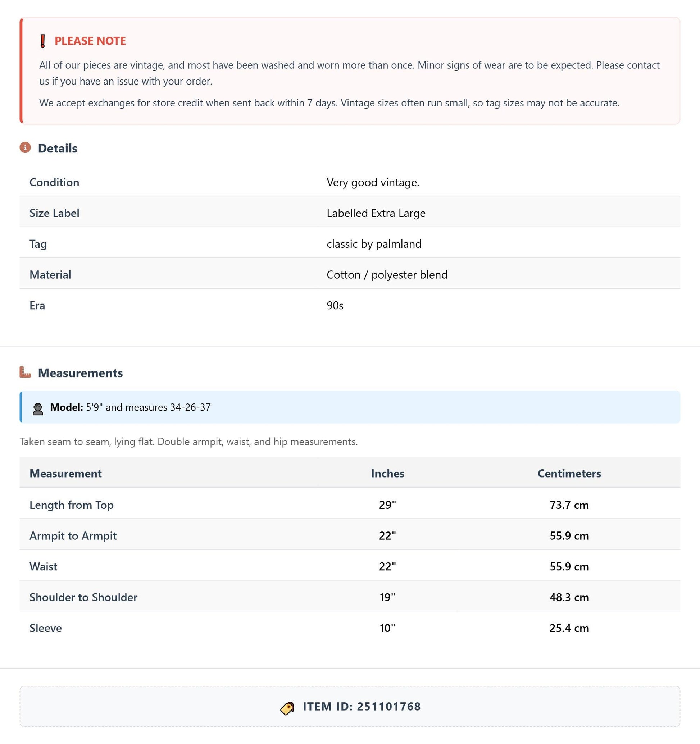
Task: Select the PLEASE NOTE heading
Action: [90, 41]
